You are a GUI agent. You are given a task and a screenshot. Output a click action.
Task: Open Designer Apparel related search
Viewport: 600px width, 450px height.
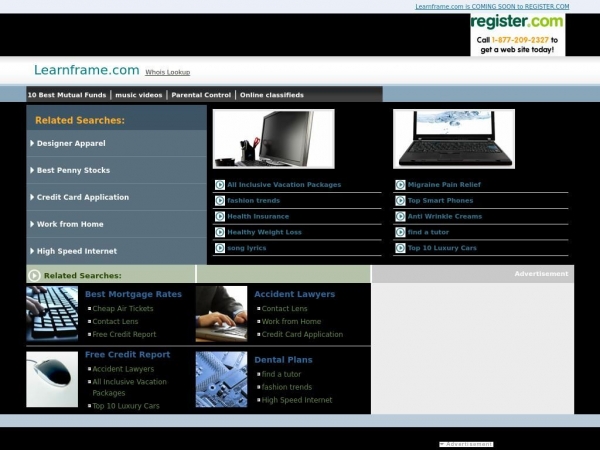coord(71,143)
